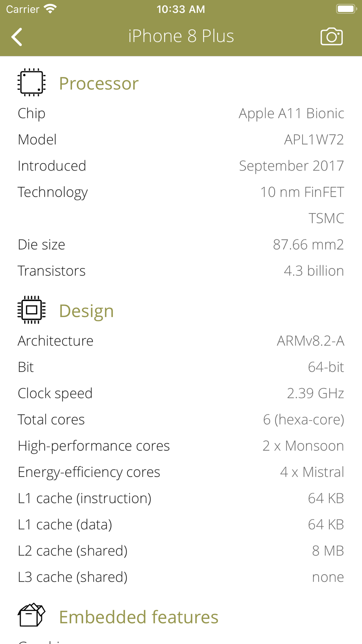Select the Transistors 4.3 billion row
This screenshot has width=362, height=644.
pos(181,271)
